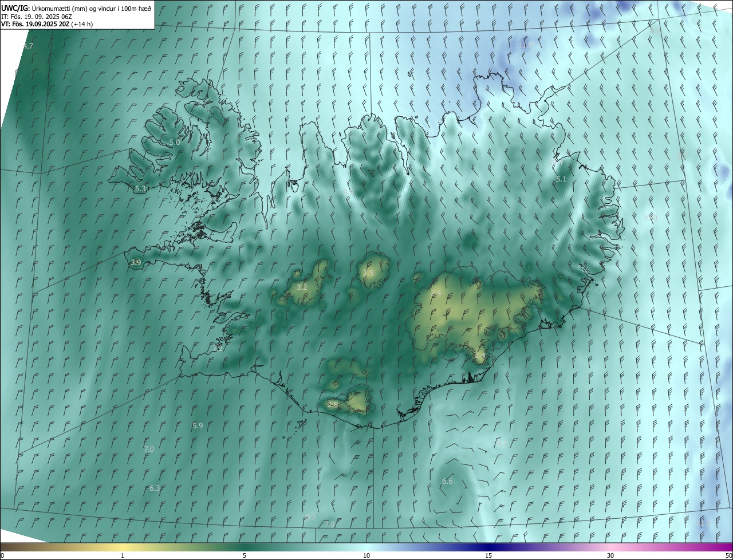
Task: Click the 5.3 value label on the map
Action: pyautogui.click(x=140, y=188)
